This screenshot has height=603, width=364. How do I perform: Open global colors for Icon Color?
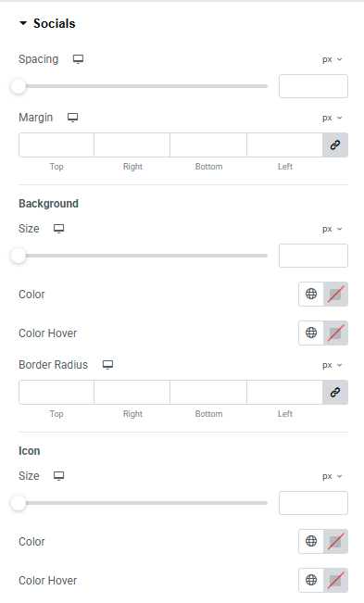click(311, 542)
